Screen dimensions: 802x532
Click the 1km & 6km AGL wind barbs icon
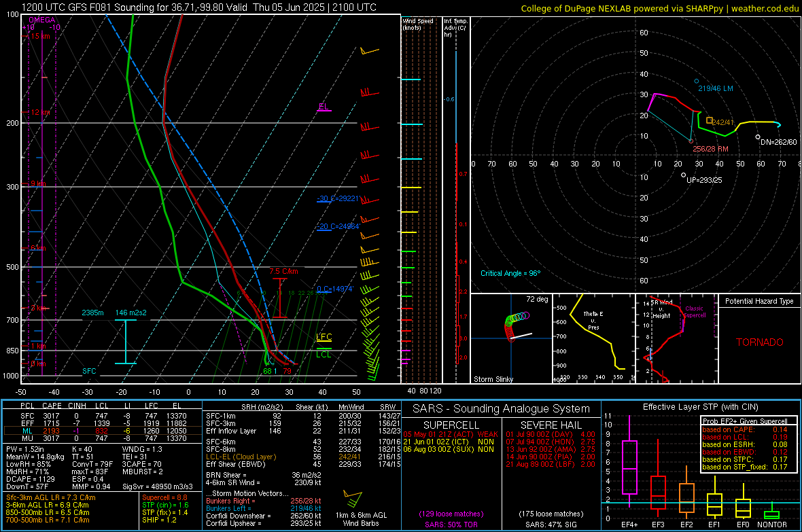coord(353,499)
